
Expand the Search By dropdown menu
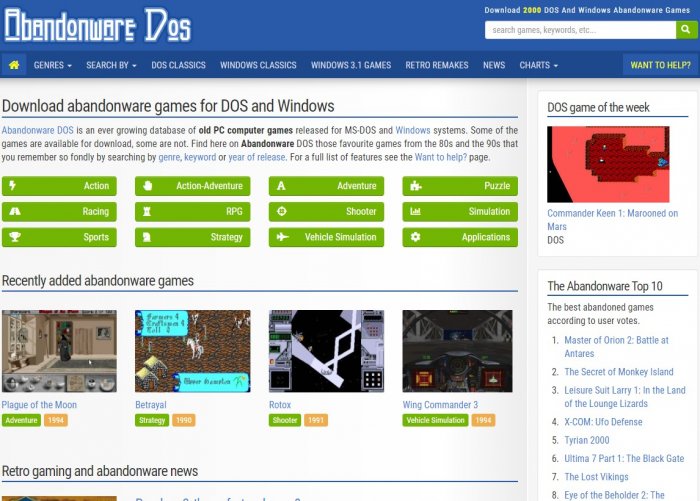click(x=111, y=65)
